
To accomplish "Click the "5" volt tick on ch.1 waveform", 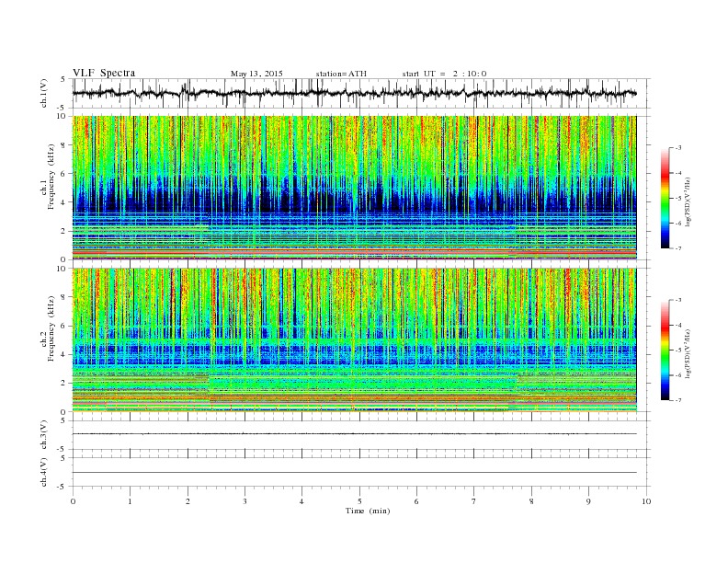I will click(x=63, y=79).
